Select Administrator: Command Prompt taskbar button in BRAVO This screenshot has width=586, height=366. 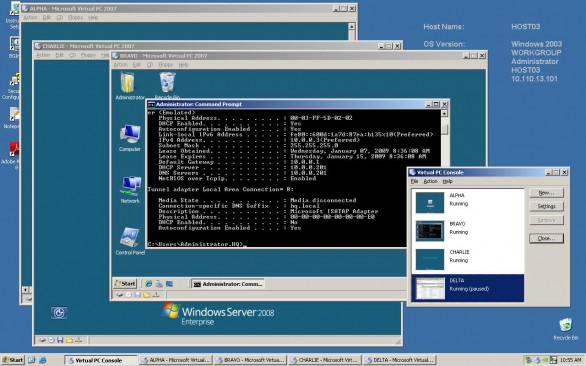pyautogui.click(x=228, y=284)
